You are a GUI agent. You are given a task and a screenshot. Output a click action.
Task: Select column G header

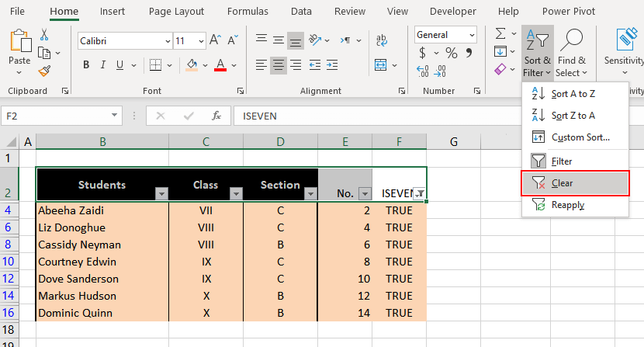click(x=453, y=142)
